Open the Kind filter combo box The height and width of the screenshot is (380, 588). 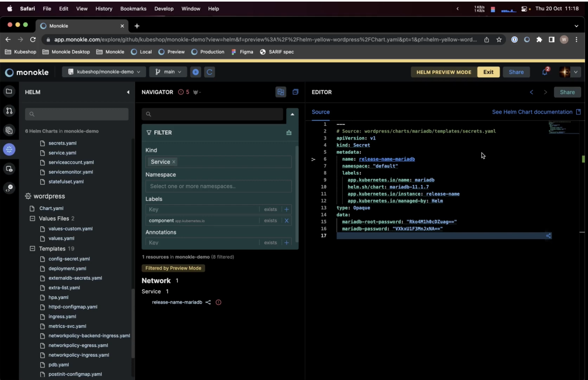pyautogui.click(x=218, y=162)
